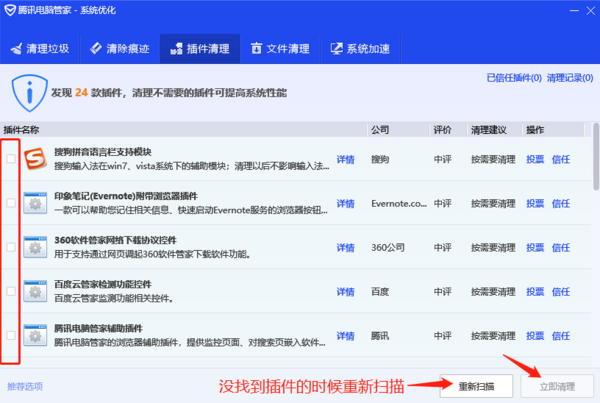600x403 pixels.
Task: Click the 360软件管家 plugin icon
Action: point(36,247)
